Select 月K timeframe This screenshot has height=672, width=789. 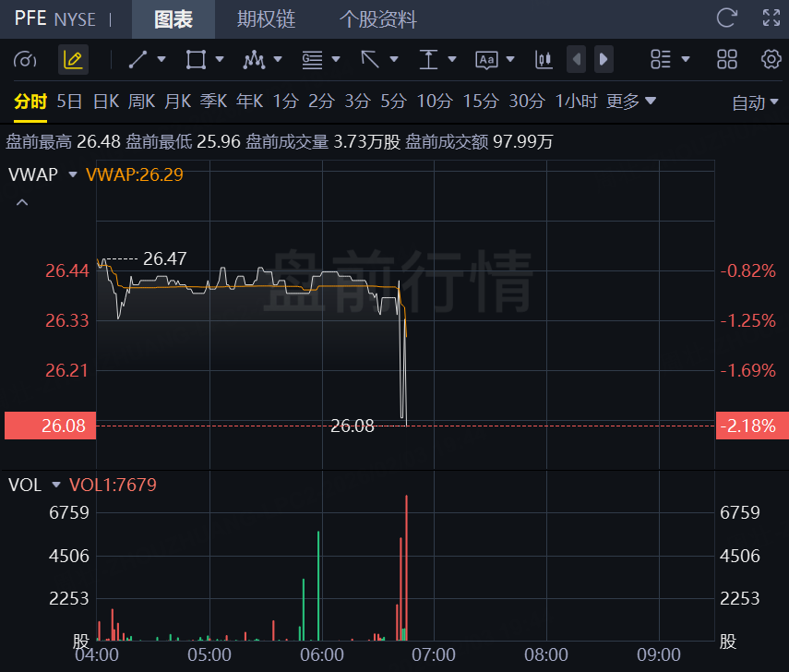coord(177,102)
